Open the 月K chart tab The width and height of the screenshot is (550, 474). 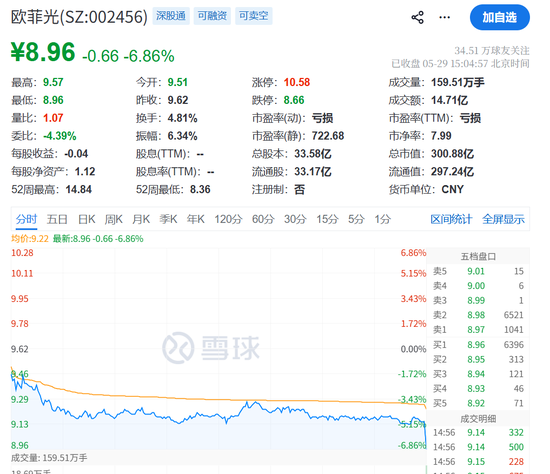click(x=141, y=220)
